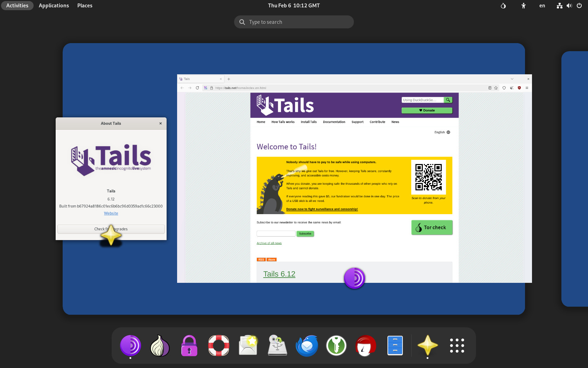
Task: Open Support nav item
Action: [x=358, y=122]
